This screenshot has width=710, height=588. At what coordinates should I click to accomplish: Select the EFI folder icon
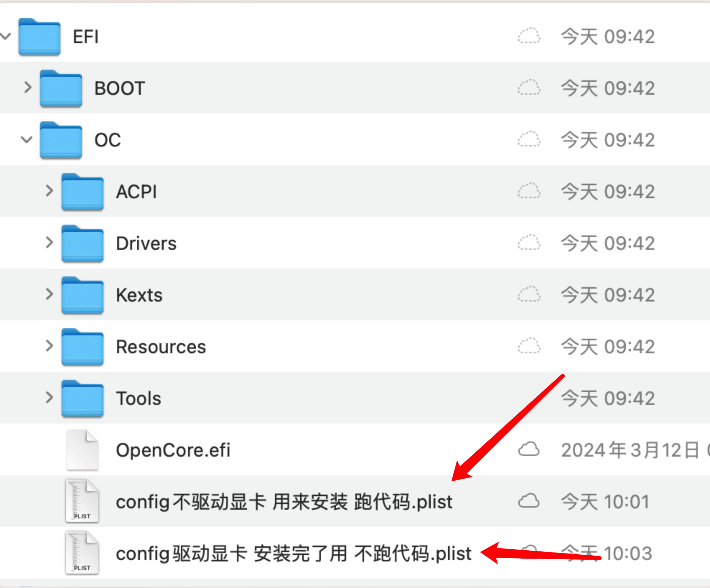point(39,37)
